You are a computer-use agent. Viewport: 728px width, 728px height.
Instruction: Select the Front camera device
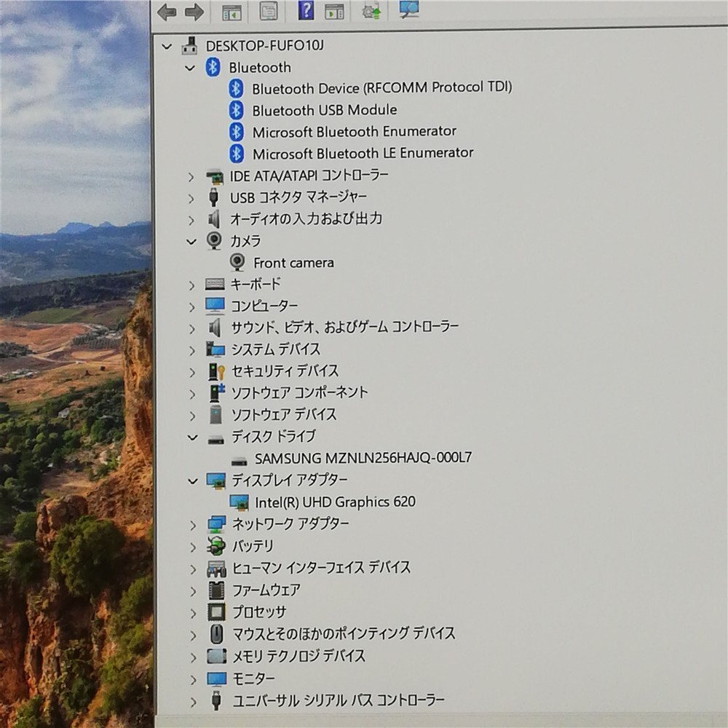coord(293,264)
